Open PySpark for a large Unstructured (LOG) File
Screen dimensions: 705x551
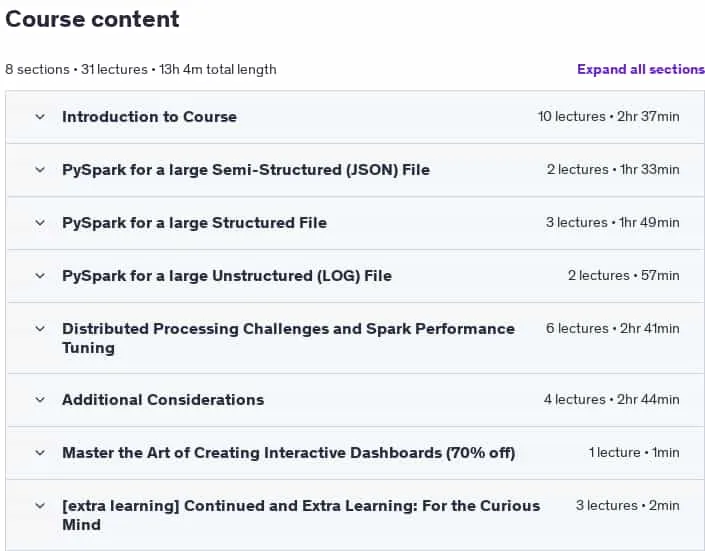pos(227,276)
